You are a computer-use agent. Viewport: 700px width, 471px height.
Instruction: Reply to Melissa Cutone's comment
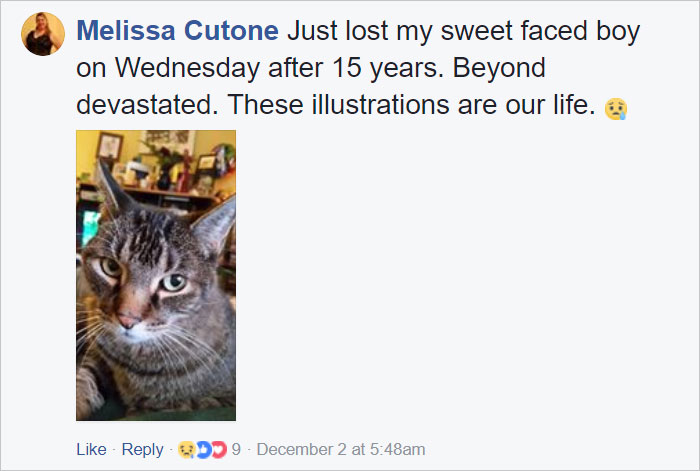click(142, 450)
